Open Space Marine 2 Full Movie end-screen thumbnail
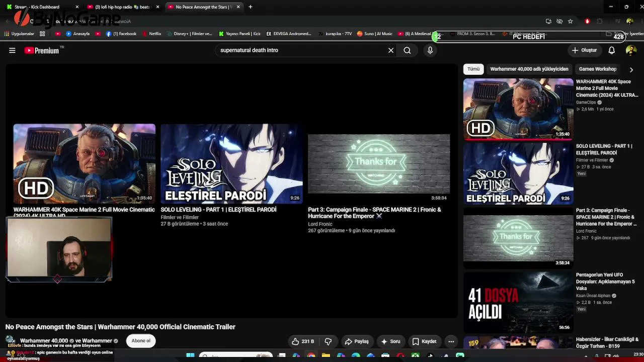644x362 pixels. coord(85,163)
